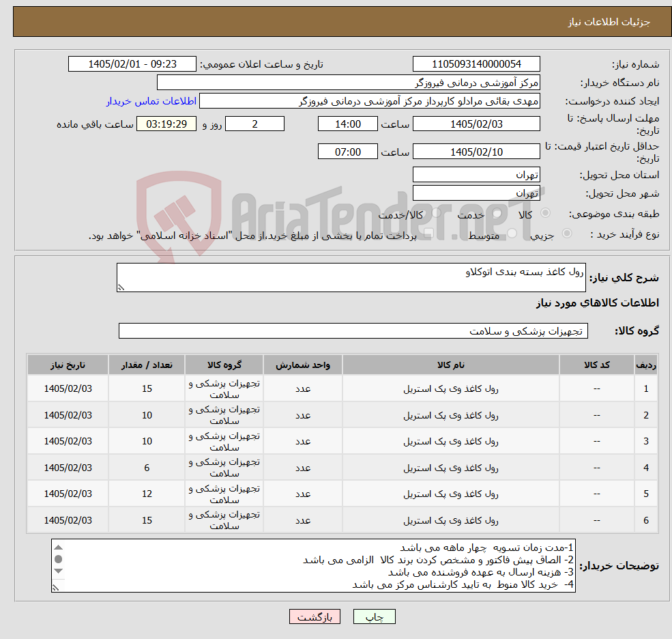Click the buyer notes line about پیش فاکتور

(438, 560)
